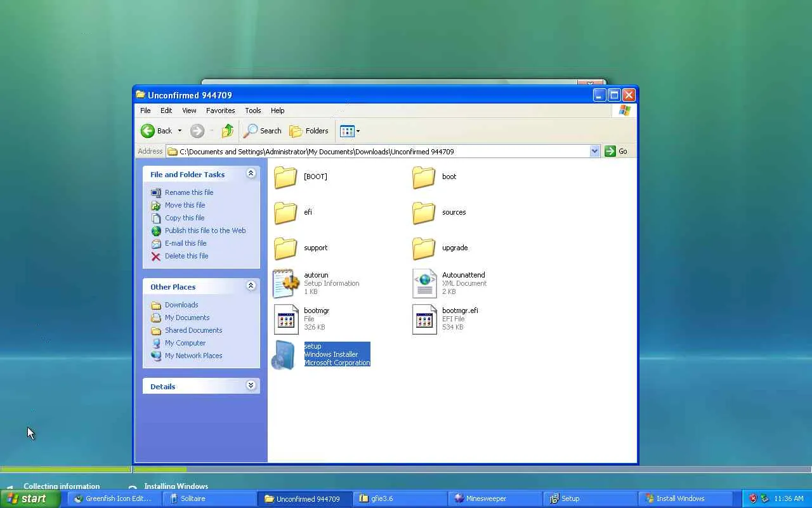812x508 pixels.
Task: Toggle the Folders pane button
Action: click(309, 131)
